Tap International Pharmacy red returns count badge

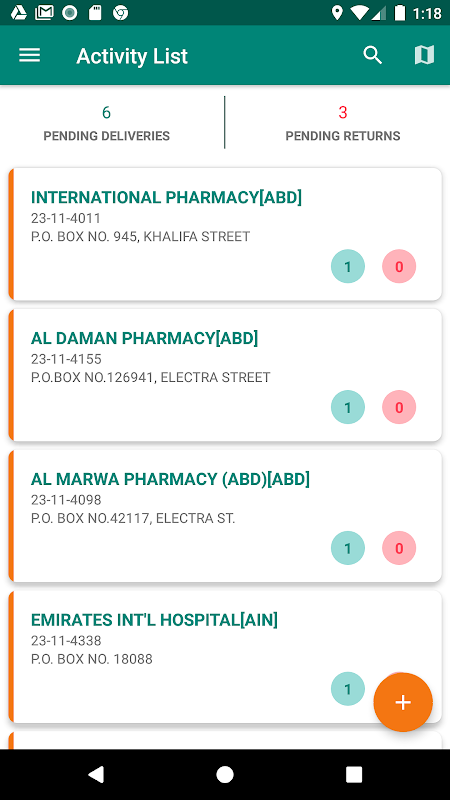point(399,266)
